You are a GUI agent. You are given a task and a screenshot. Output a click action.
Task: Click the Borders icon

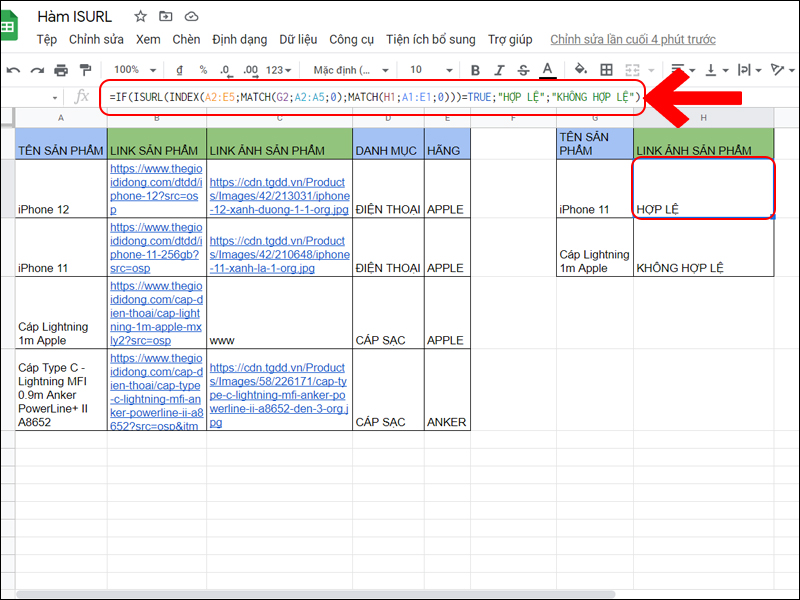point(606,70)
